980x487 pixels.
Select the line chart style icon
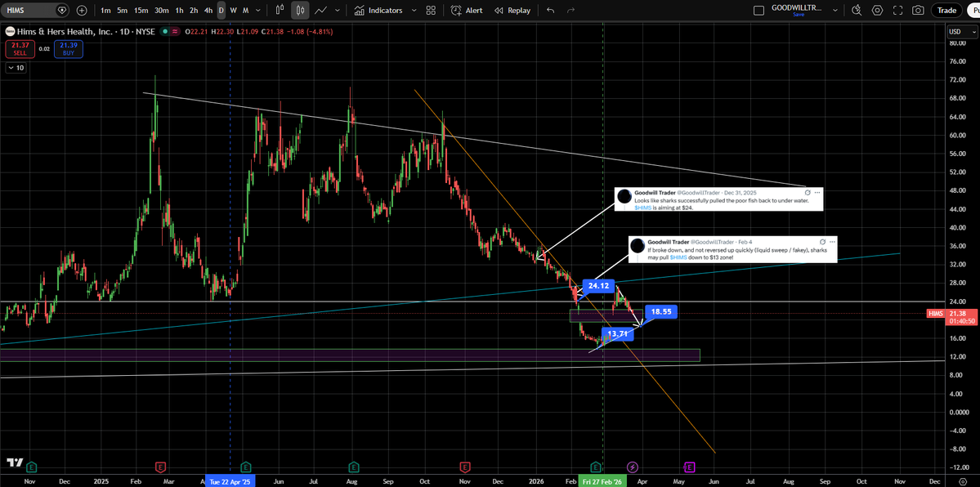coord(320,11)
